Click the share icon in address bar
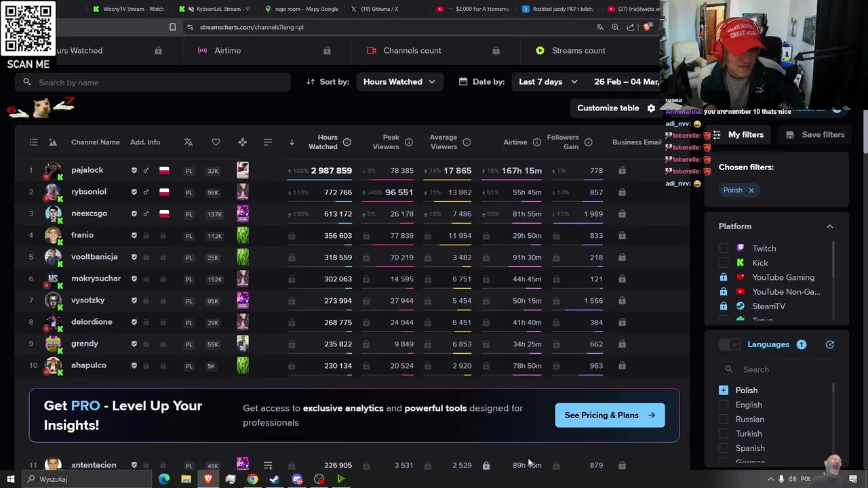Image resolution: width=868 pixels, height=488 pixels. point(631,27)
